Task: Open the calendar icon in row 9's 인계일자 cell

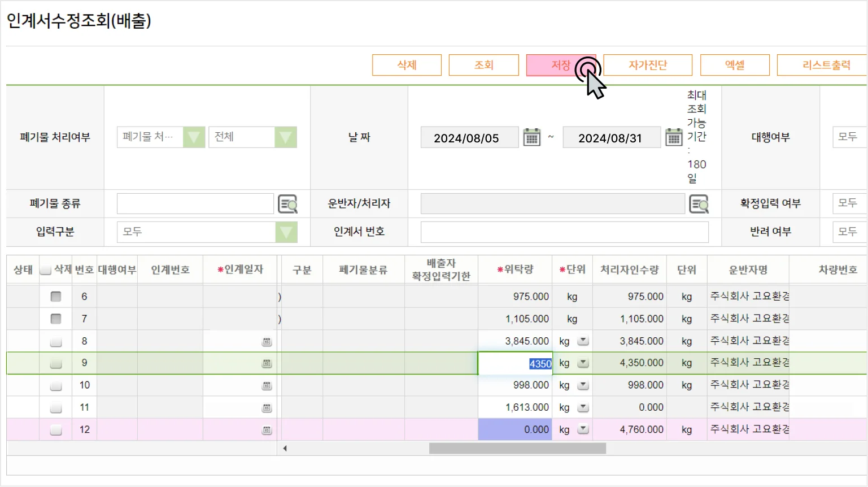Action: coord(267,363)
